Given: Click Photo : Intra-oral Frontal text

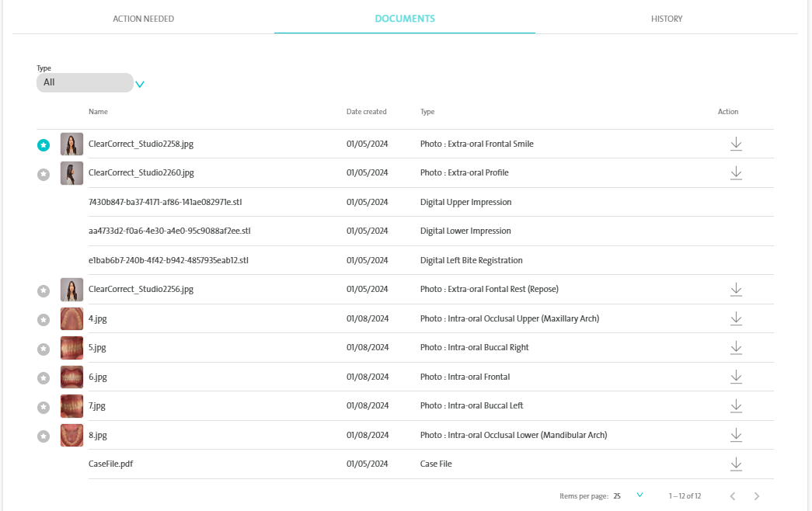Looking at the screenshot, I should [465, 377].
